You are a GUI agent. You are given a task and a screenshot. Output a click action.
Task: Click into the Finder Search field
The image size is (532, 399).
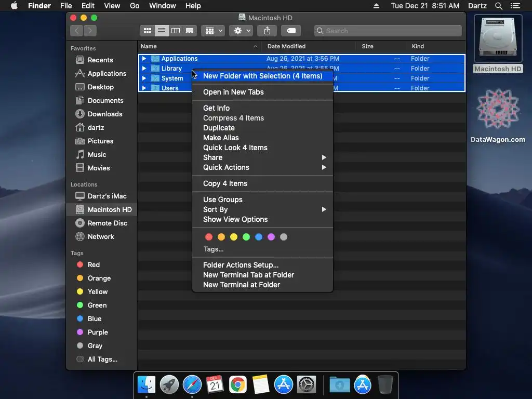pyautogui.click(x=388, y=31)
